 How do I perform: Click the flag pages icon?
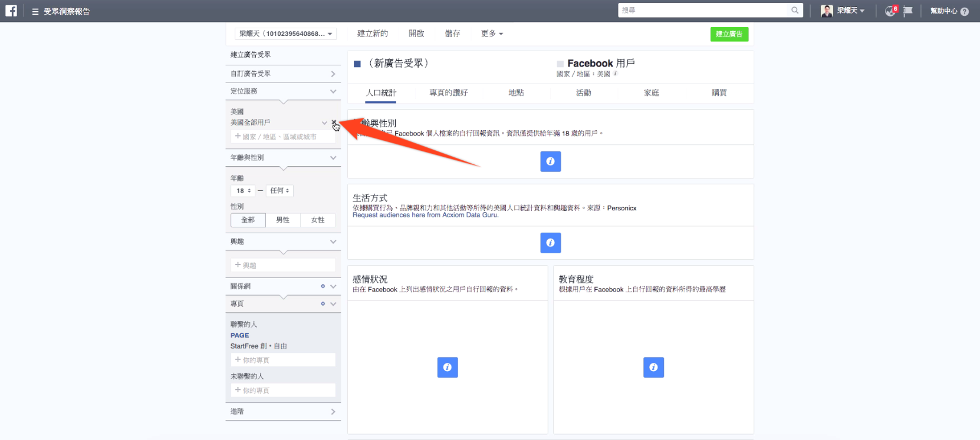point(908,11)
